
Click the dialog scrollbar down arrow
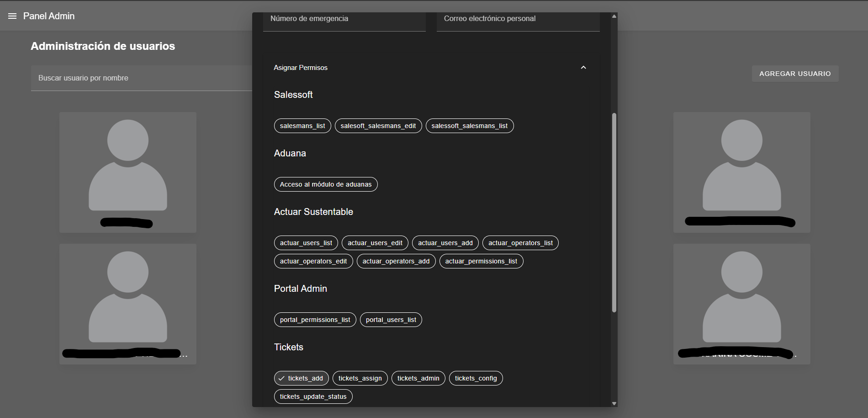point(614,403)
